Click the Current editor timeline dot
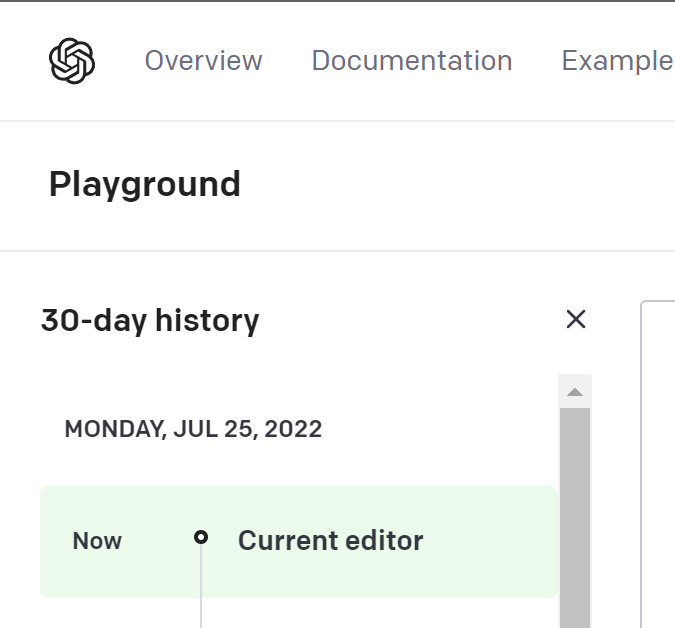The image size is (675, 628). 201,537
